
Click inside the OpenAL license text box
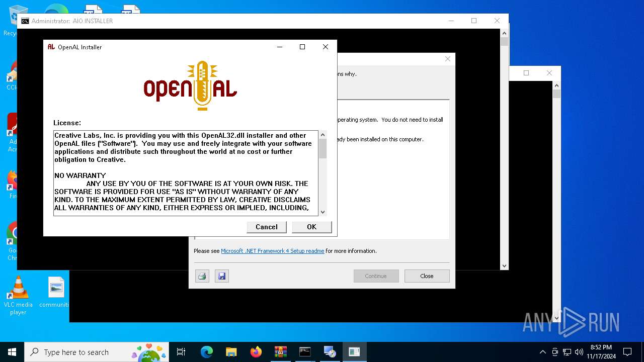[x=186, y=173]
